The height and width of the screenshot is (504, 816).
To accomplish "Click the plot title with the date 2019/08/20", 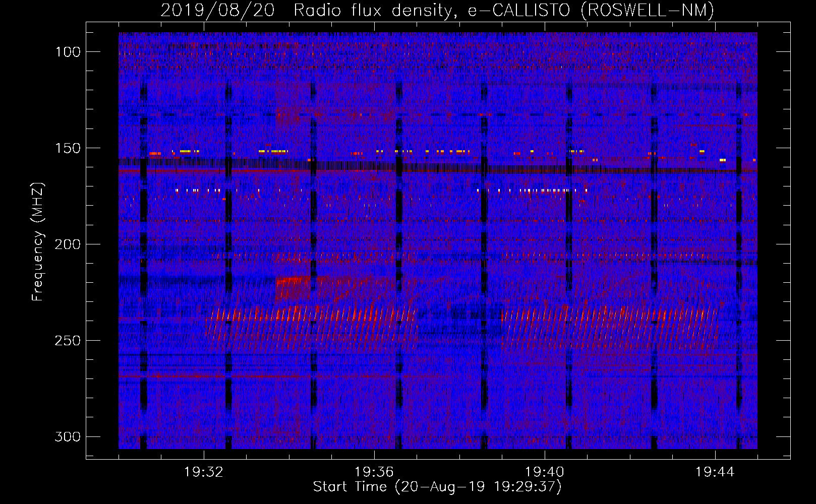I will click(x=437, y=10).
